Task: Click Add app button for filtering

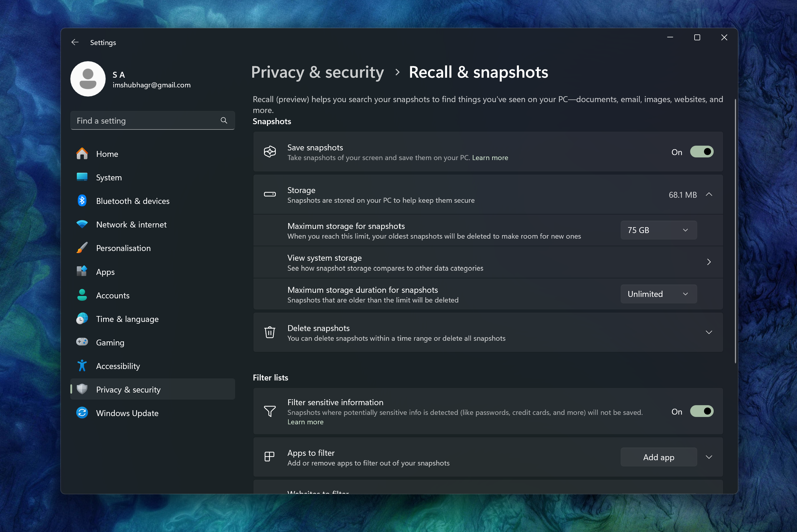Action: pos(659,457)
